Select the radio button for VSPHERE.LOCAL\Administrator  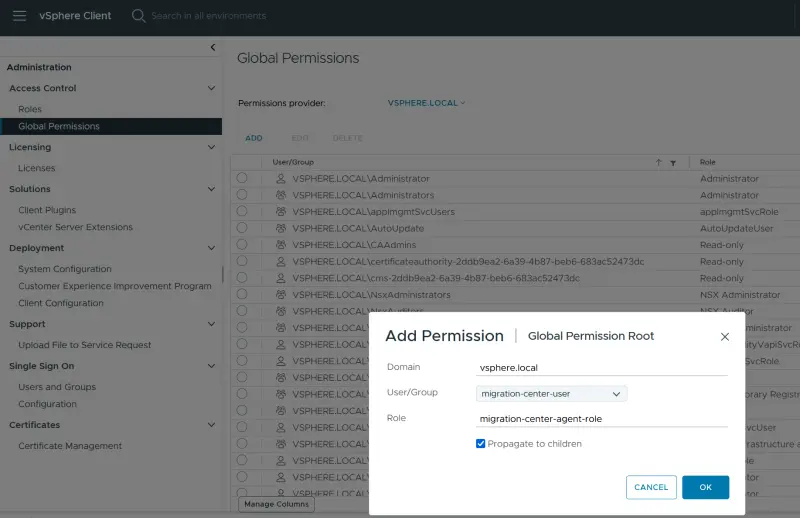[x=242, y=178]
